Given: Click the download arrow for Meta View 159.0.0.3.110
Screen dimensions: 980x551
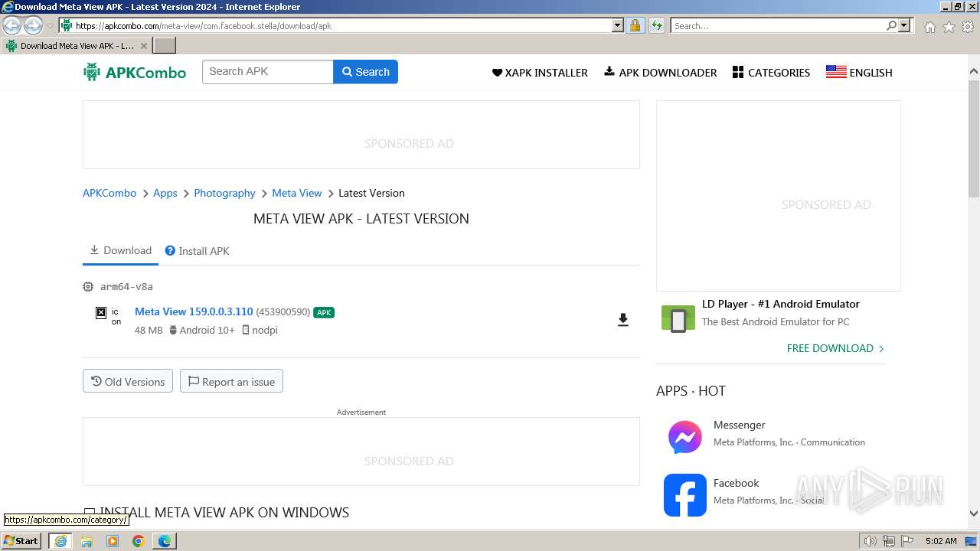Looking at the screenshot, I should (x=623, y=320).
